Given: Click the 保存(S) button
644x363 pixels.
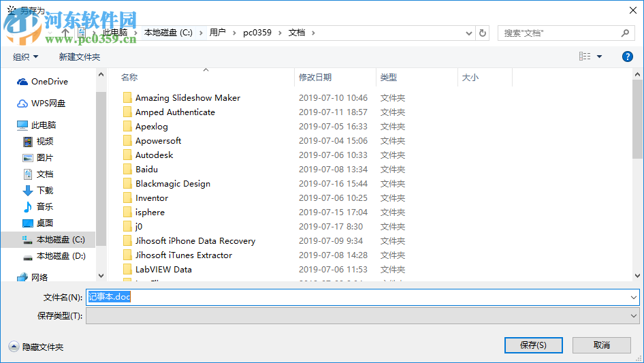Looking at the screenshot, I should coord(534,345).
